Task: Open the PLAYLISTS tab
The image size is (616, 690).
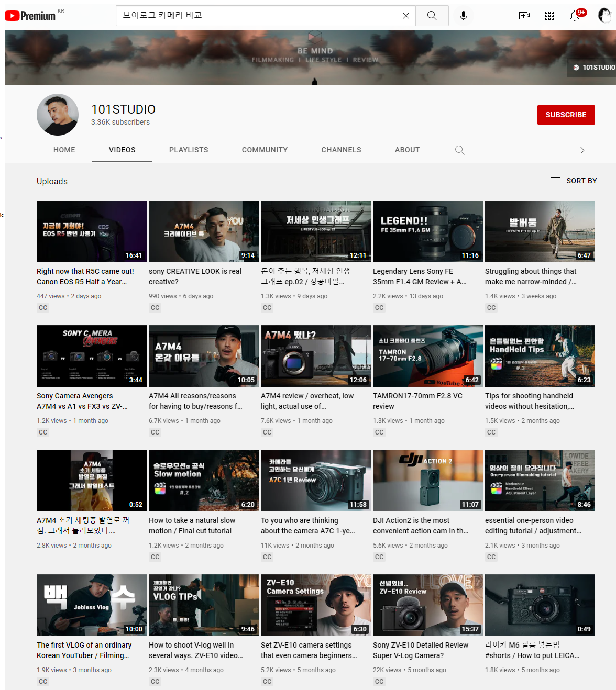Action: click(x=189, y=150)
